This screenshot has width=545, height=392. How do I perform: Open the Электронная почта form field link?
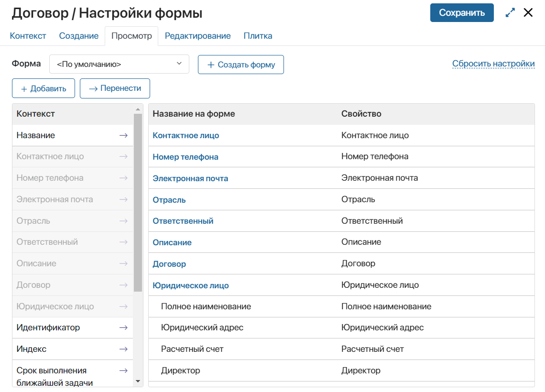tap(190, 179)
